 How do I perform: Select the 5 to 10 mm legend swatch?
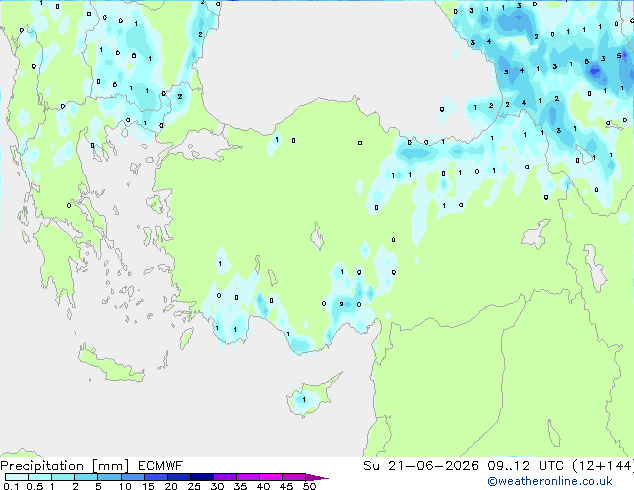point(109,477)
